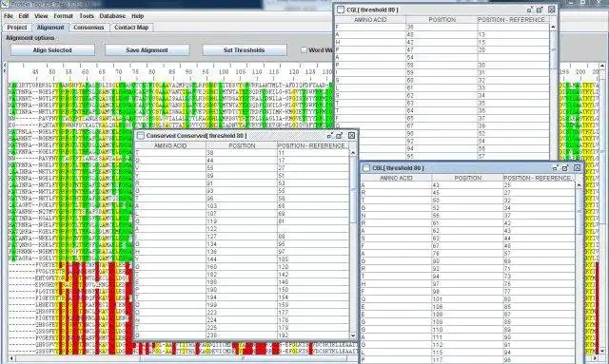Viewport: 609px width, 364px height.
Task: Open the Format menu
Action: click(64, 16)
